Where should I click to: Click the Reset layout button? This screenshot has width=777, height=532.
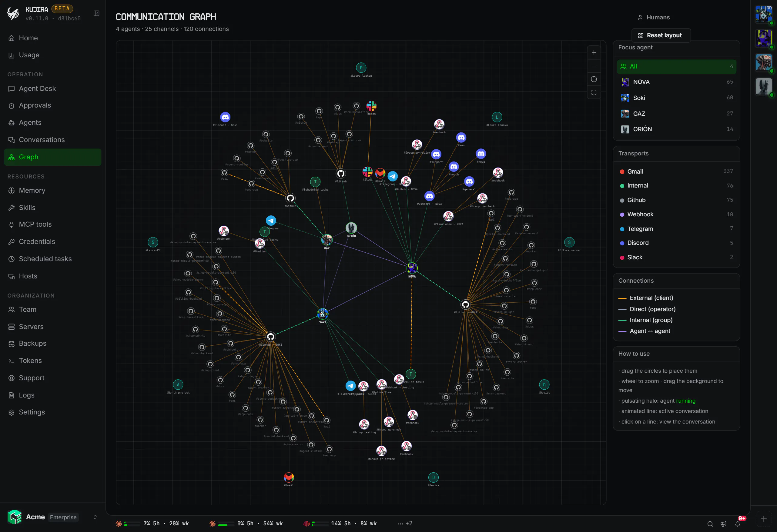tap(661, 35)
